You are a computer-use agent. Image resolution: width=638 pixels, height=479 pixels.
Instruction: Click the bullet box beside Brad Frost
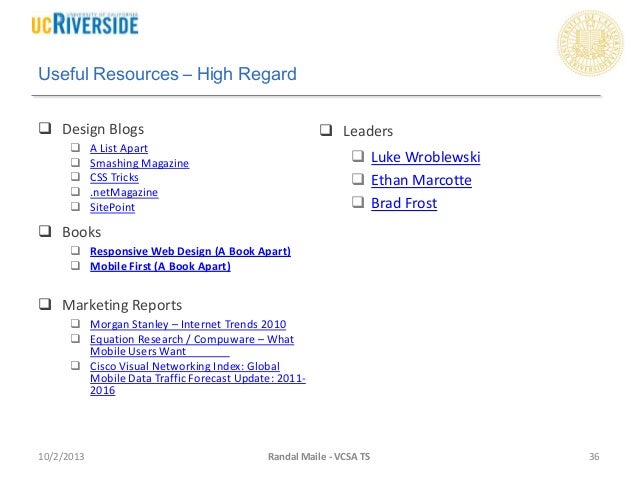click(x=358, y=202)
